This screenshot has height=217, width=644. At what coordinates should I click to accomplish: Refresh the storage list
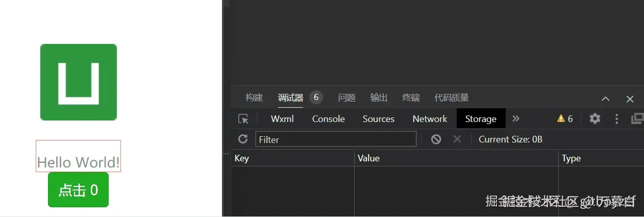243,139
